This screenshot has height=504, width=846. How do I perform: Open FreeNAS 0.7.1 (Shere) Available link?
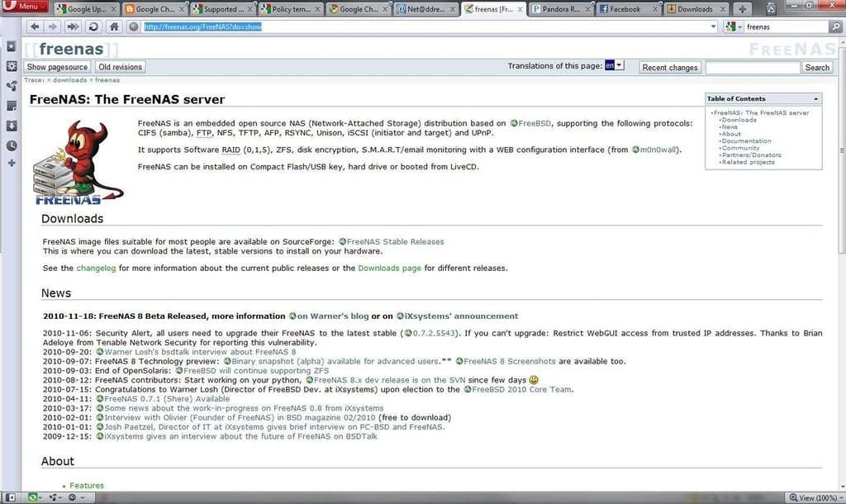click(163, 399)
